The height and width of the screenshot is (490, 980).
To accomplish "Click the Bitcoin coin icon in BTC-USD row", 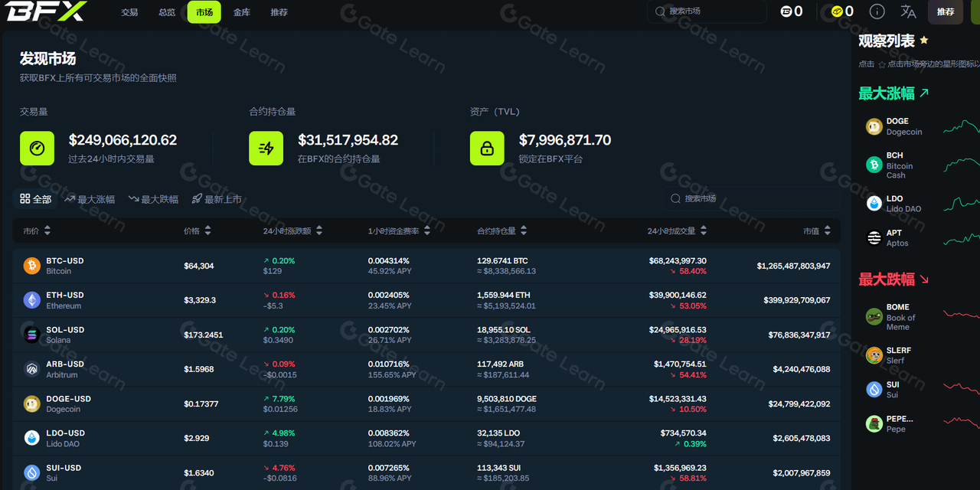I will coord(31,265).
